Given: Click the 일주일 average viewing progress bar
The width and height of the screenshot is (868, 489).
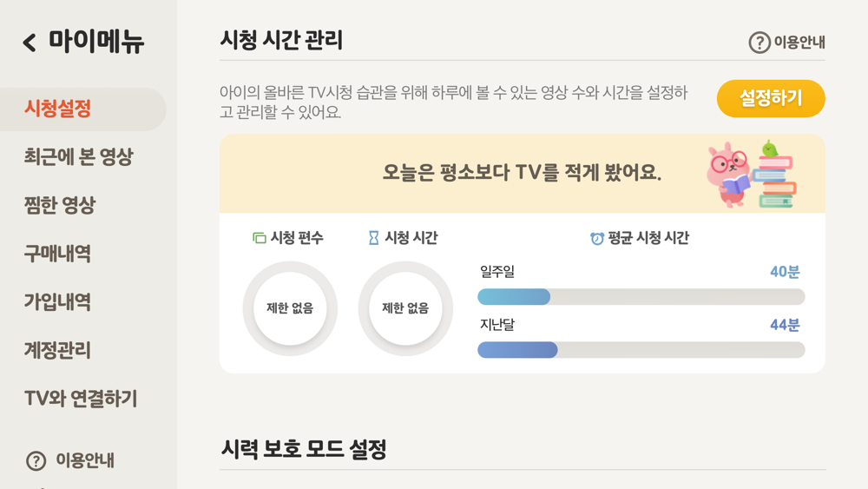Looking at the screenshot, I should coord(641,297).
